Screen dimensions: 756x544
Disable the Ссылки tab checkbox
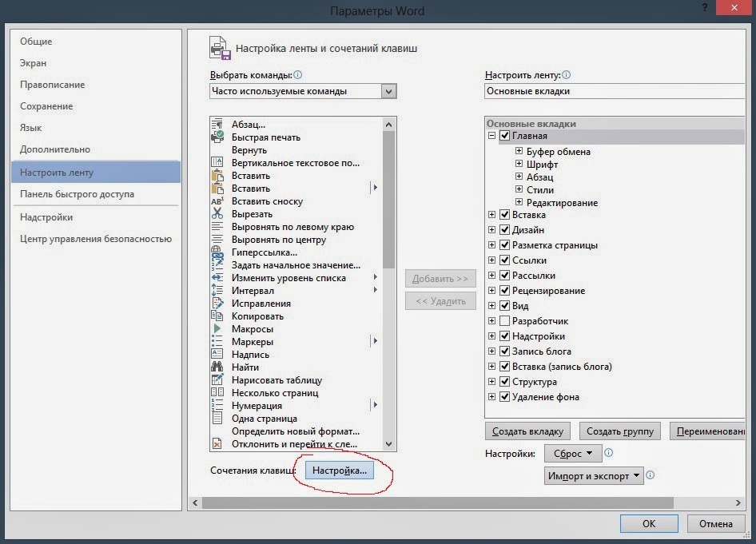pos(505,260)
